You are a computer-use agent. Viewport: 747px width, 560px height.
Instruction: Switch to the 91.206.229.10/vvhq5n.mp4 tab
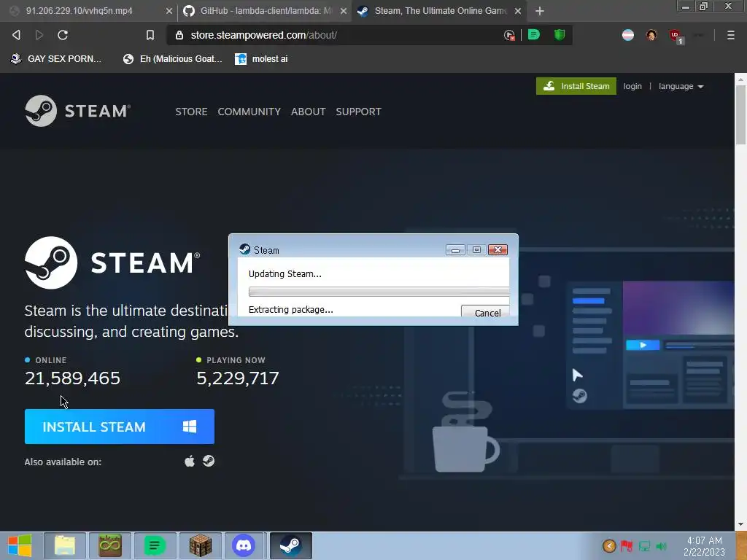click(x=88, y=11)
